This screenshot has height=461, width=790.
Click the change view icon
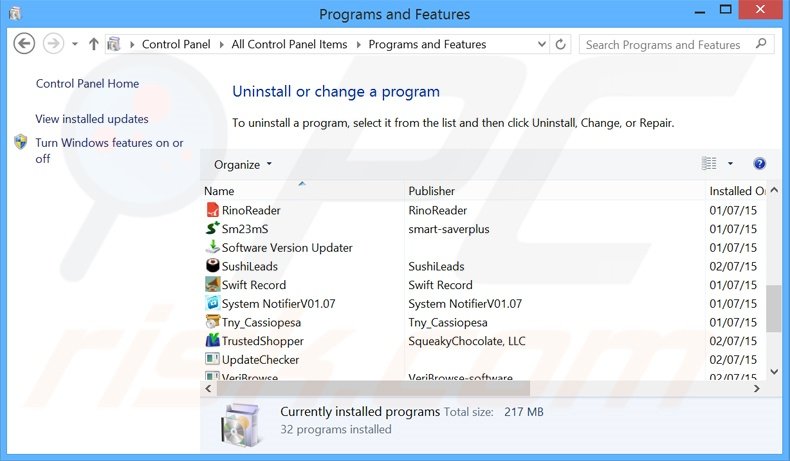[709, 163]
